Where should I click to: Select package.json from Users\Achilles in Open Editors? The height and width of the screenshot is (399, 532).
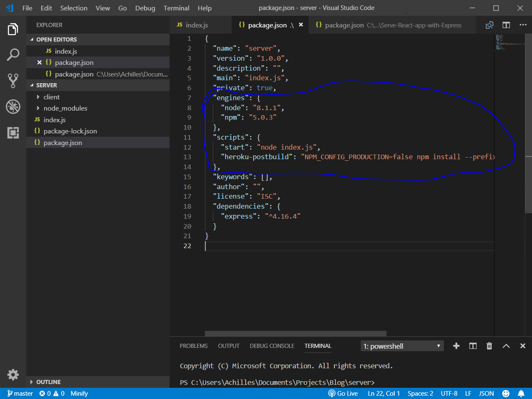pos(98,74)
